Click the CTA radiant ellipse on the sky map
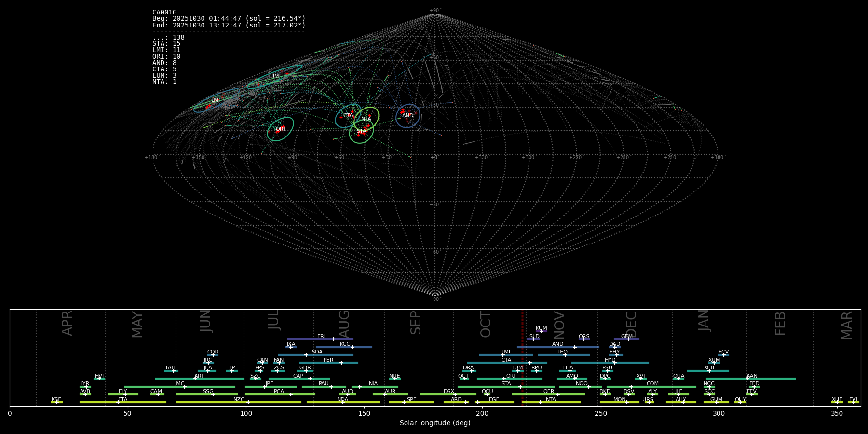The image size is (868, 434). pos(348,116)
